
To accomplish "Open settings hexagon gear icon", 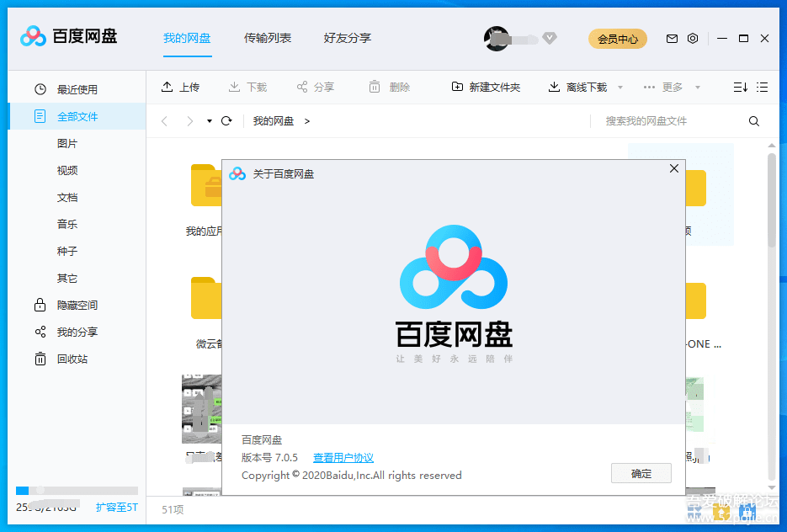I will (693, 38).
